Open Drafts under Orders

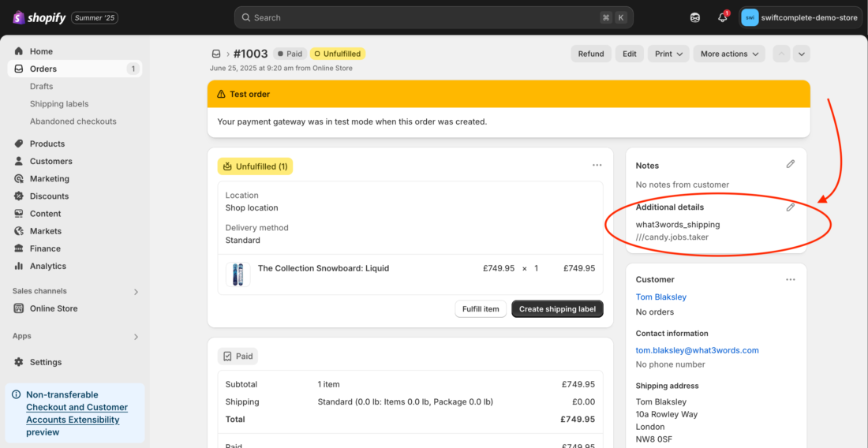click(42, 86)
